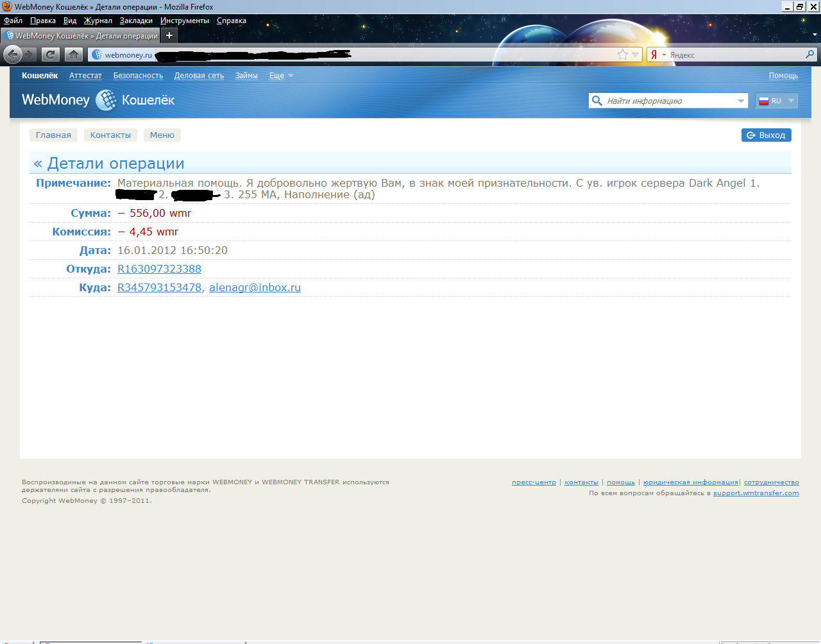Open the Займы section
The height and width of the screenshot is (644, 821).
246,76
